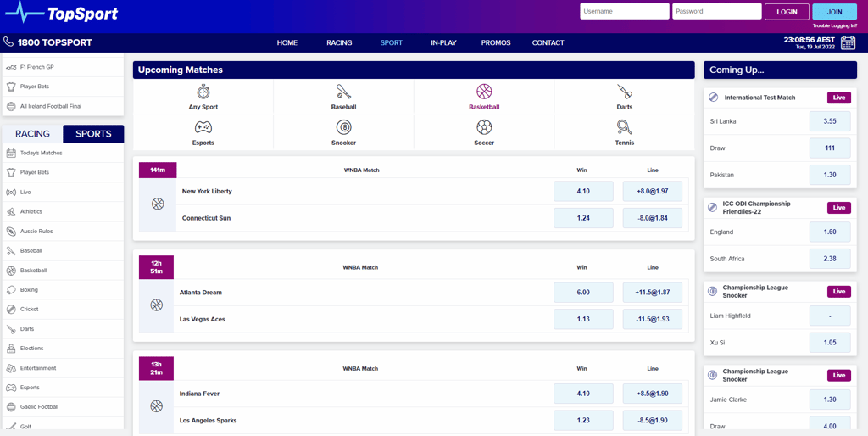
Task: Select New York Liberty line +8.0@1.97
Action: pos(653,191)
